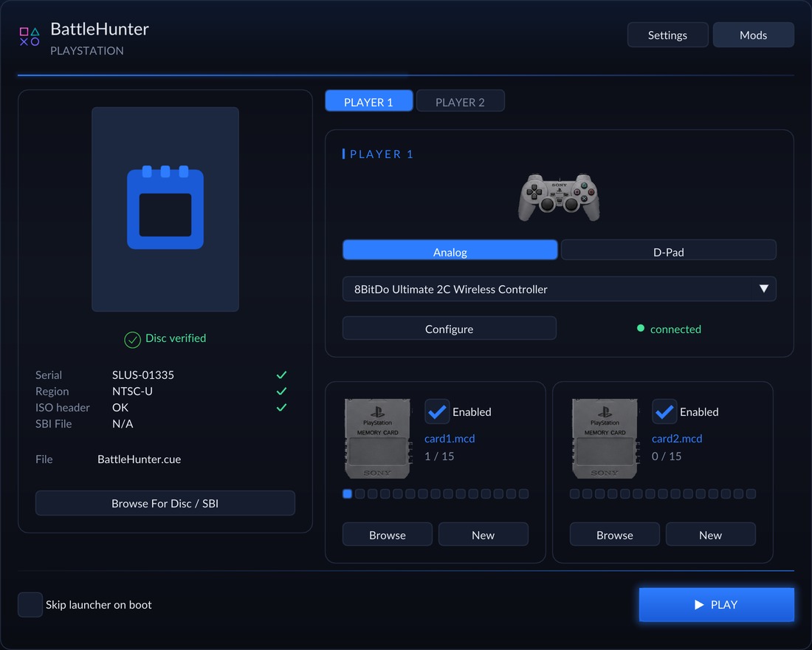Click the file name BattleHunter.cue

tap(140, 459)
